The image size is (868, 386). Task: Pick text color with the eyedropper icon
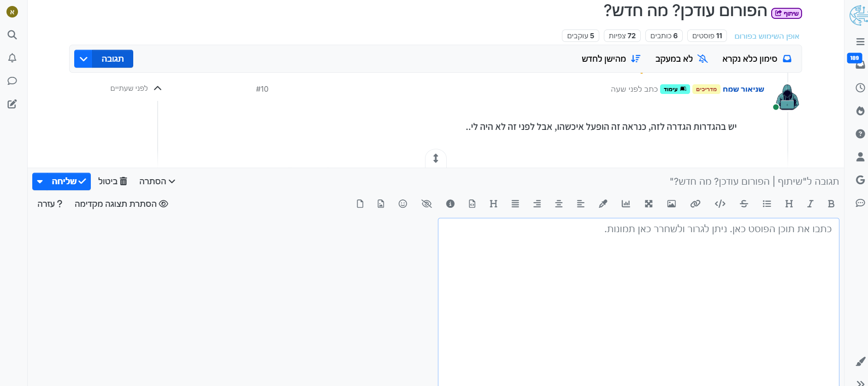[x=603, y=204]
